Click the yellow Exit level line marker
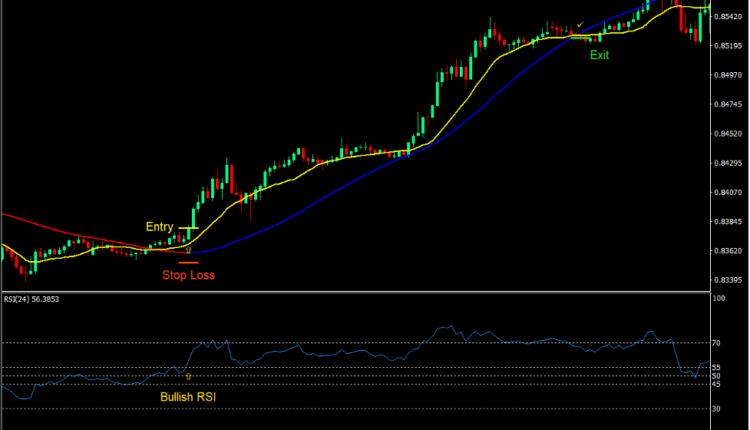The width and height of the screenshot is (750, 430). click(x=582, y=35)
